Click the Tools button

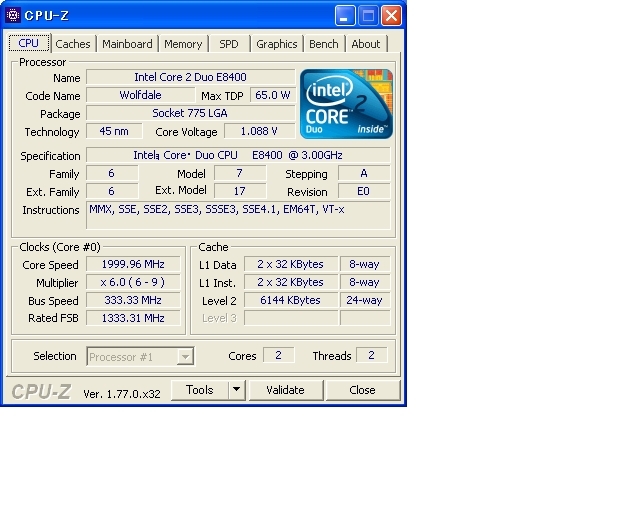[200, 390]
